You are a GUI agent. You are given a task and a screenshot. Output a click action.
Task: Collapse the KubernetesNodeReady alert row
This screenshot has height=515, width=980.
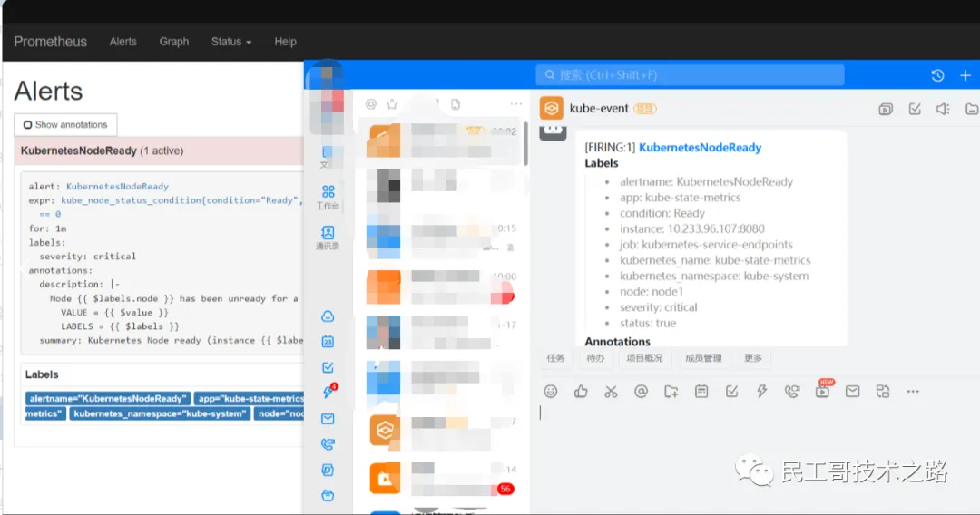pos(159,151)
